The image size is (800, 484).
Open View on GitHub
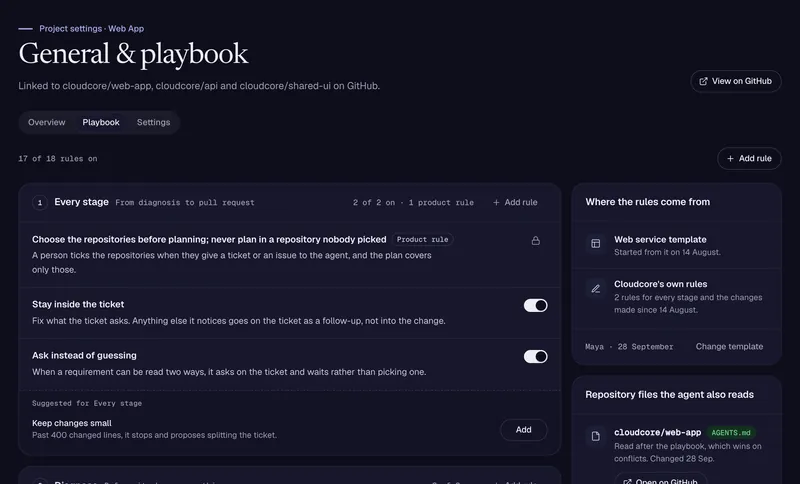(x=736, y=81)
